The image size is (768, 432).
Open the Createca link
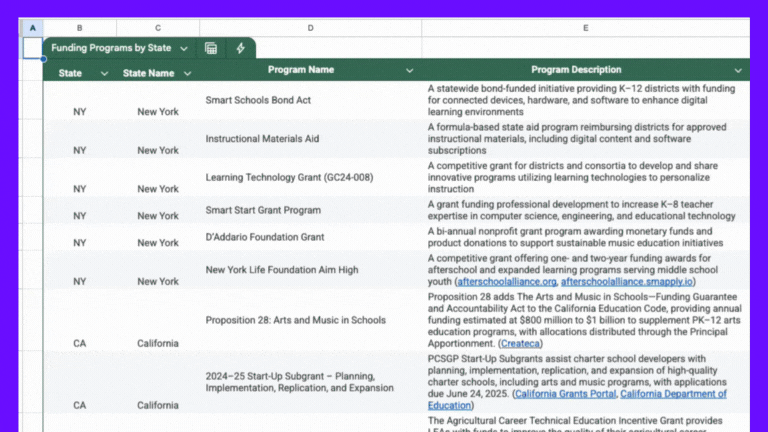[x=520, y=343]
